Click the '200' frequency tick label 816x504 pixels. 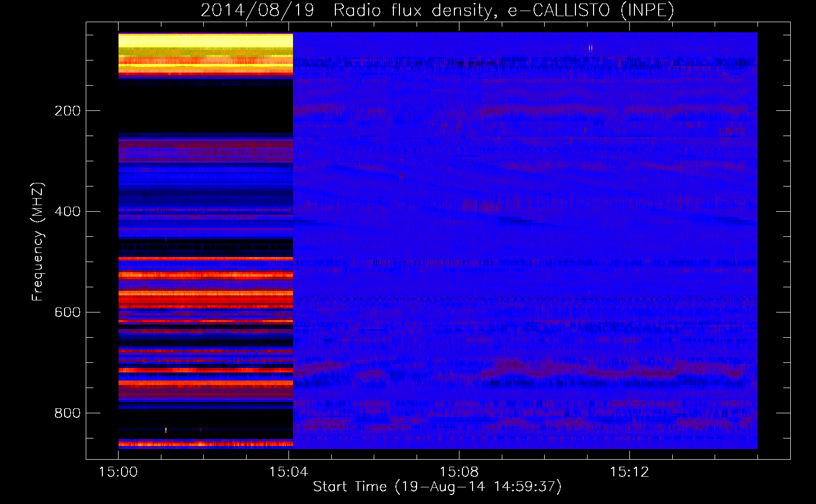(x=68, y=111)
